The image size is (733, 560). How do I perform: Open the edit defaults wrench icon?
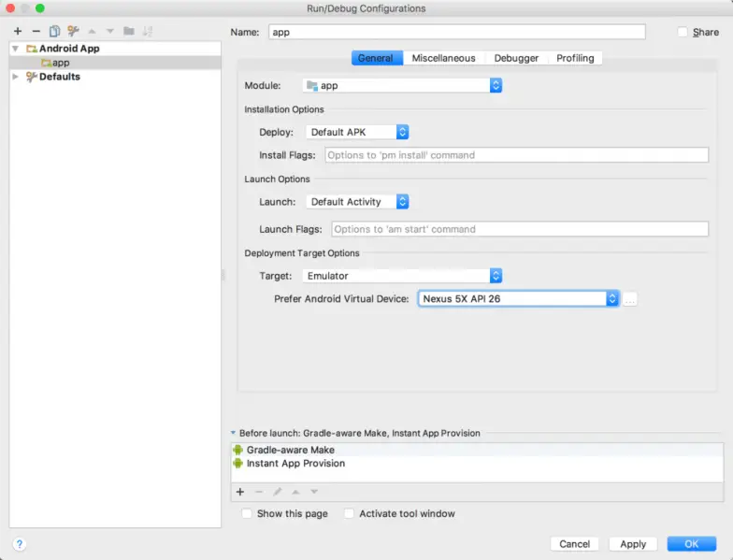[x=73, y=31]
